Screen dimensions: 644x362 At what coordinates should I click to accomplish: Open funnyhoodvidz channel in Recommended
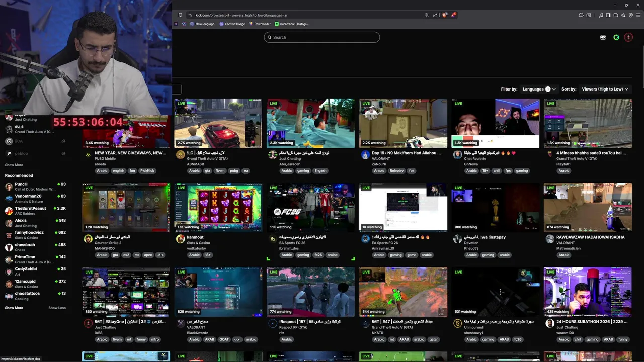click(35, 235)
